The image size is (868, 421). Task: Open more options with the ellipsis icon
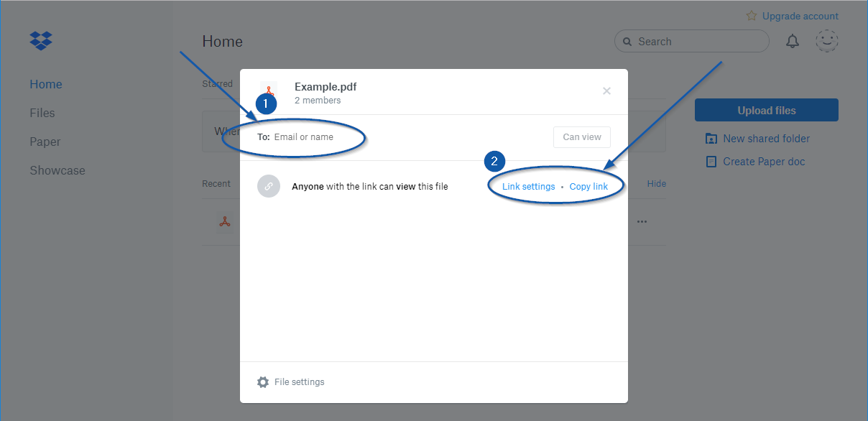642,221
